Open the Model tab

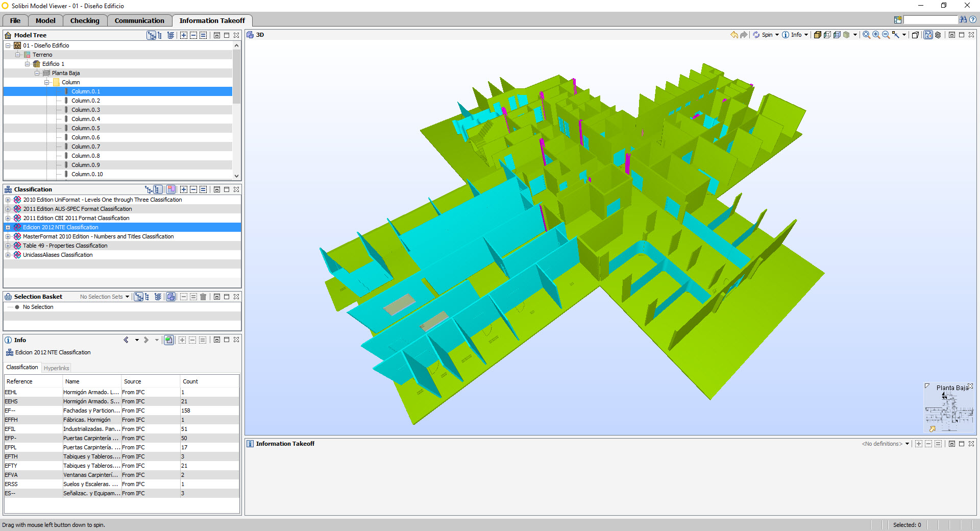(x=45, y=20)
